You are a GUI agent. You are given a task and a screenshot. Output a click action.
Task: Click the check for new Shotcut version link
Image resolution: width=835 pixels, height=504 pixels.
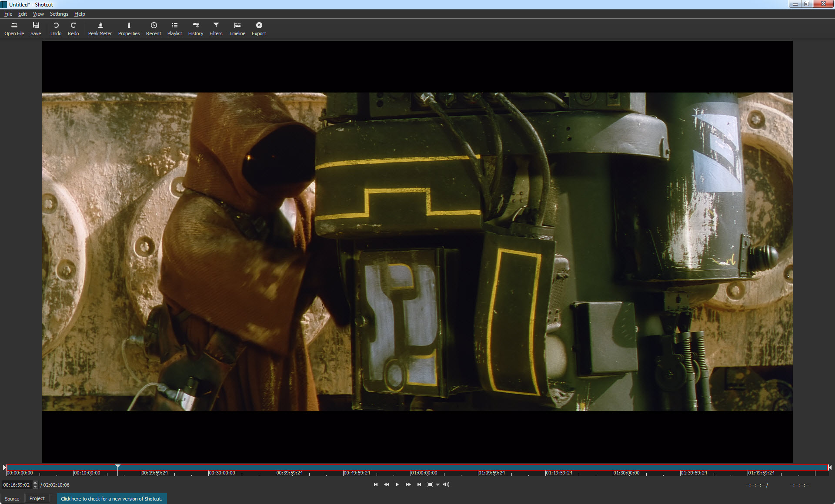tap(111, 498)
